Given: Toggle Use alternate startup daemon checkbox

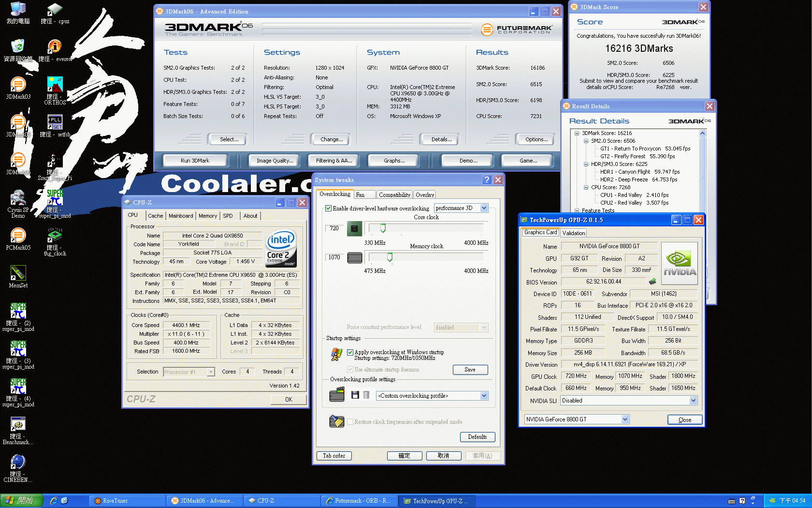Looking at the screenshot, I should [x=350, y=370].
